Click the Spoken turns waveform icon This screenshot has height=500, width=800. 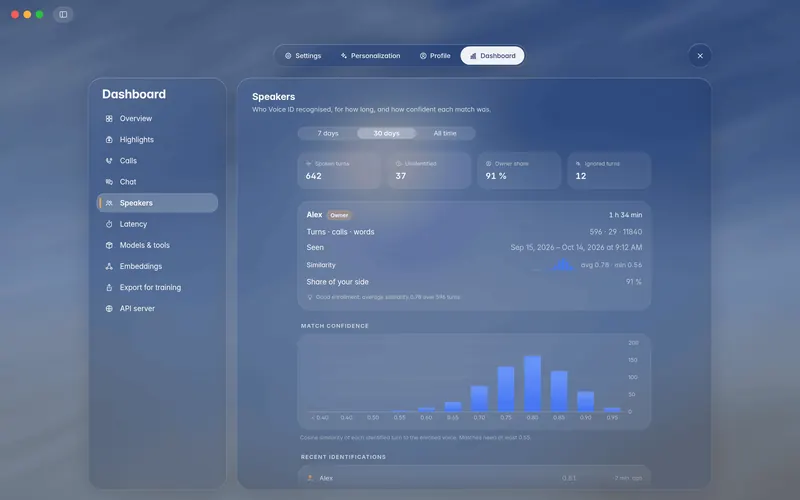click(308, 164)
